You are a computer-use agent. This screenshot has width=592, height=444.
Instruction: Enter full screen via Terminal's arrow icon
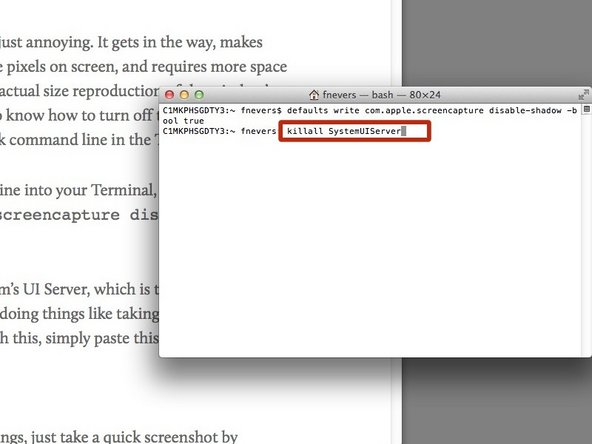tap(583, 94)
